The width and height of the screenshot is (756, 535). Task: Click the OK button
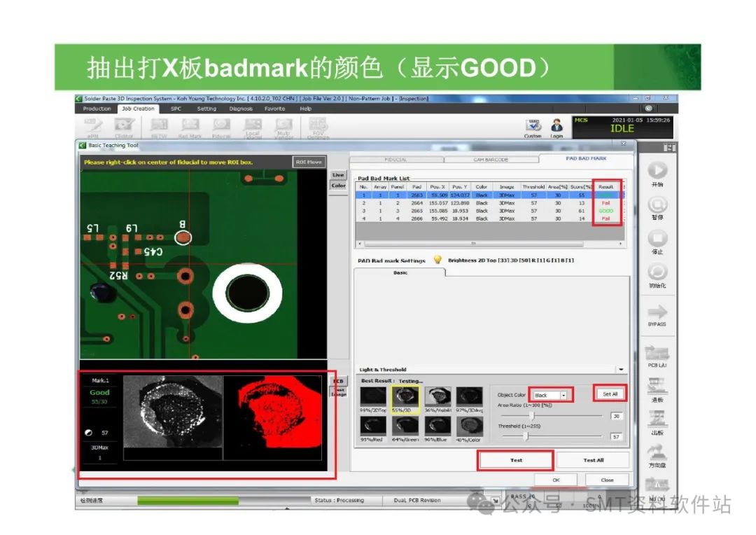[x=556, y=480]
